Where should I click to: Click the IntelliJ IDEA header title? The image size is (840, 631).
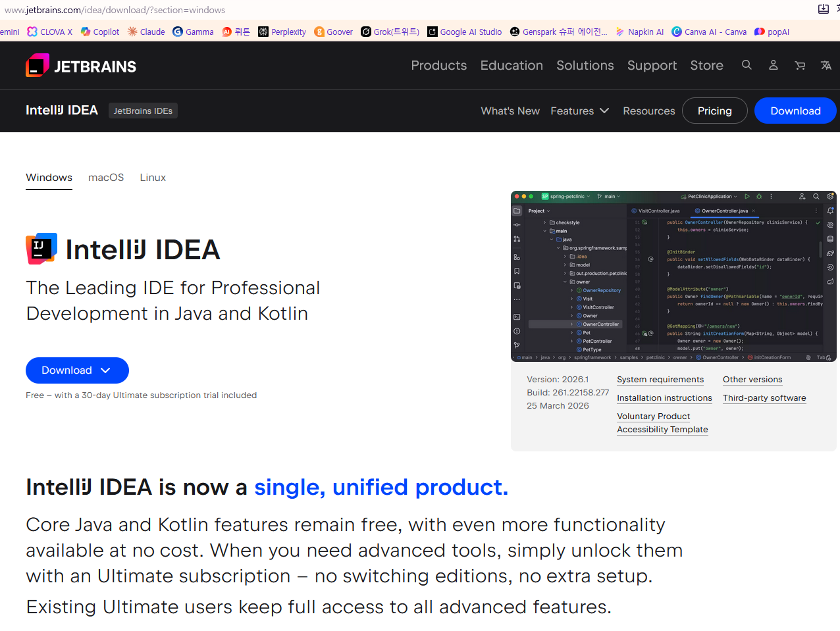coord(62,110)
